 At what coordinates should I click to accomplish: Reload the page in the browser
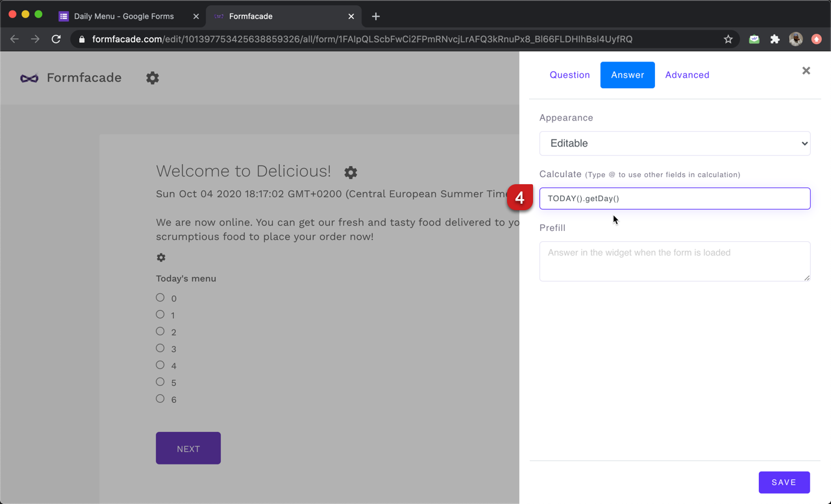[56, 39]
